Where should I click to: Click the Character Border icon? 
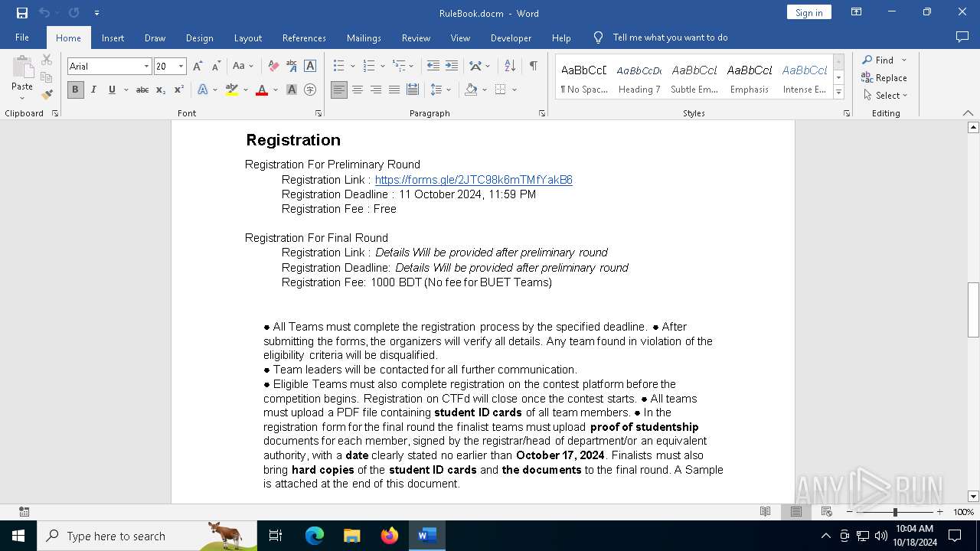click(310, 67)
